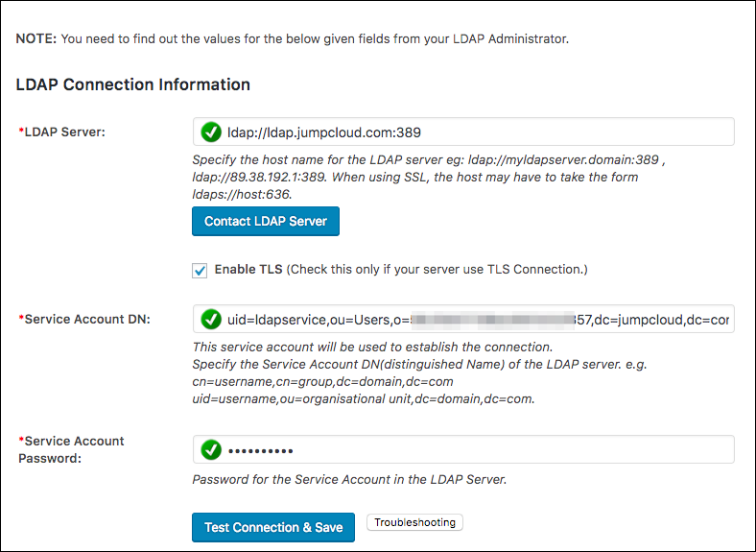This screenshot has width=756, height=552.
Task: Click the LDAP Server field label
Action: coord(63,132)
